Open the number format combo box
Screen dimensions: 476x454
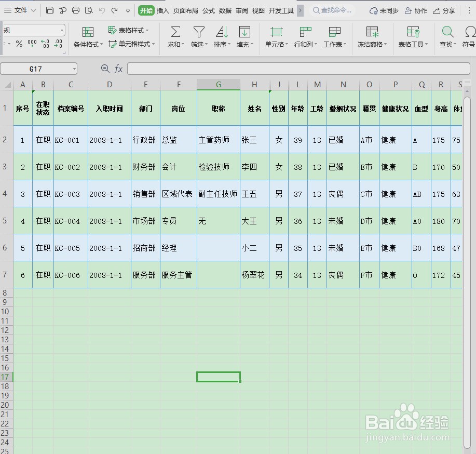(x=34, y=31)
